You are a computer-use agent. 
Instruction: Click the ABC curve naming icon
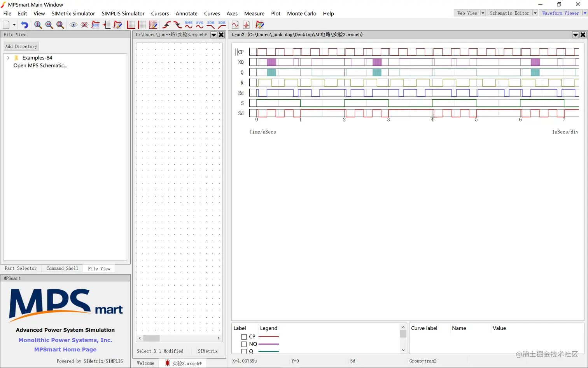click(96, 25)
